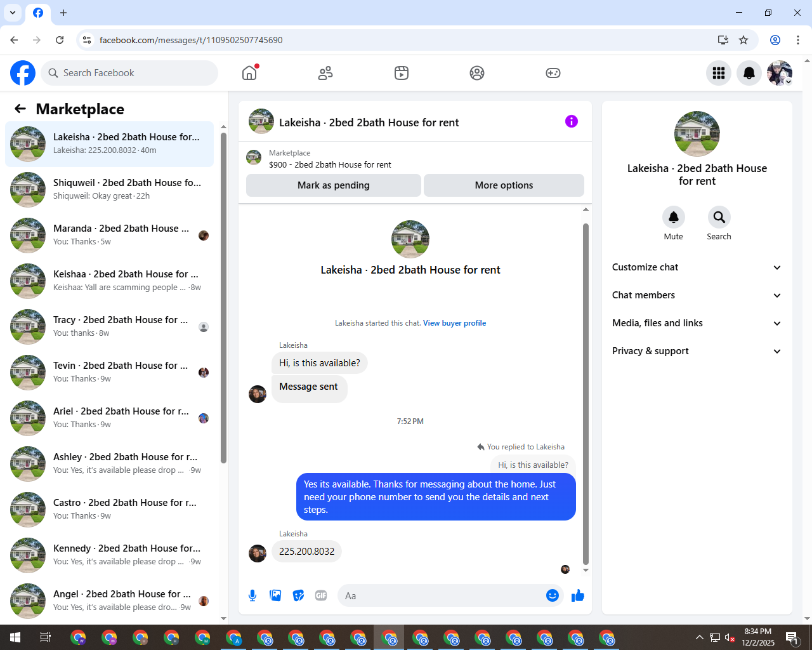Open Maranda conversation in list

(x=109, y=235)
